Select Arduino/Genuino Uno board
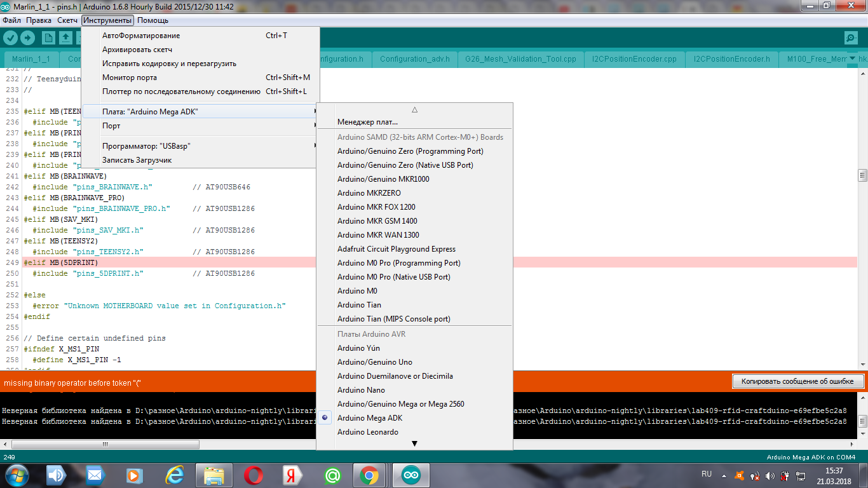Screen dimensions: 868x488 414,362
